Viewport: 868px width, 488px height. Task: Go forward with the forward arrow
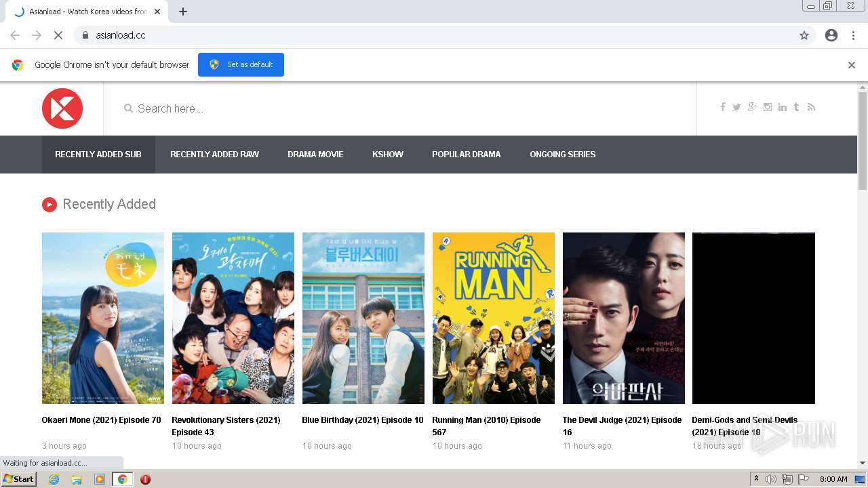tap(37, 35)
